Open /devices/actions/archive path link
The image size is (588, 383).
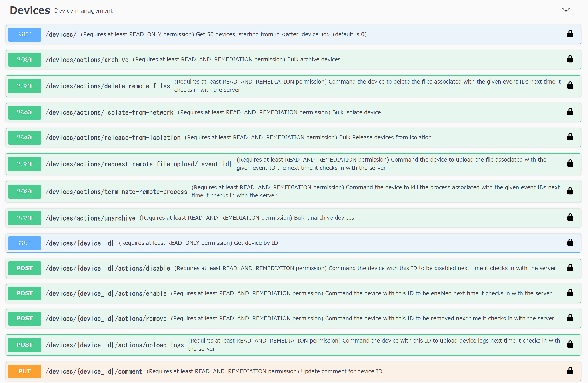click(87, 60)
